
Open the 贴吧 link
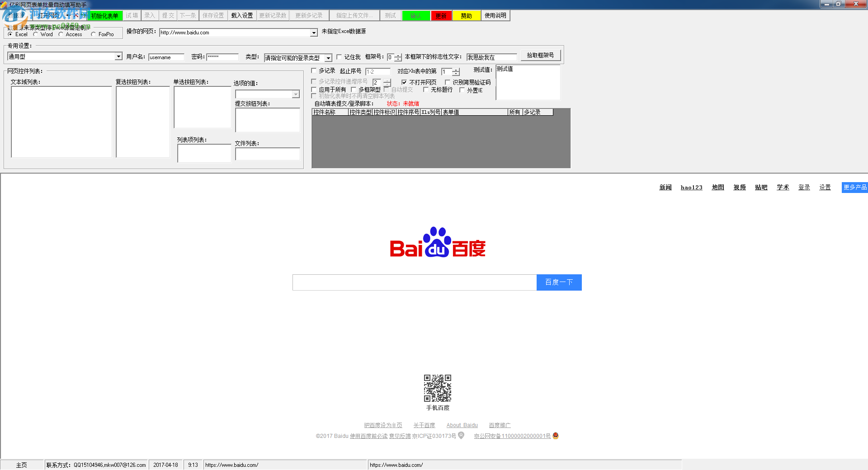(x=761, y=187)
